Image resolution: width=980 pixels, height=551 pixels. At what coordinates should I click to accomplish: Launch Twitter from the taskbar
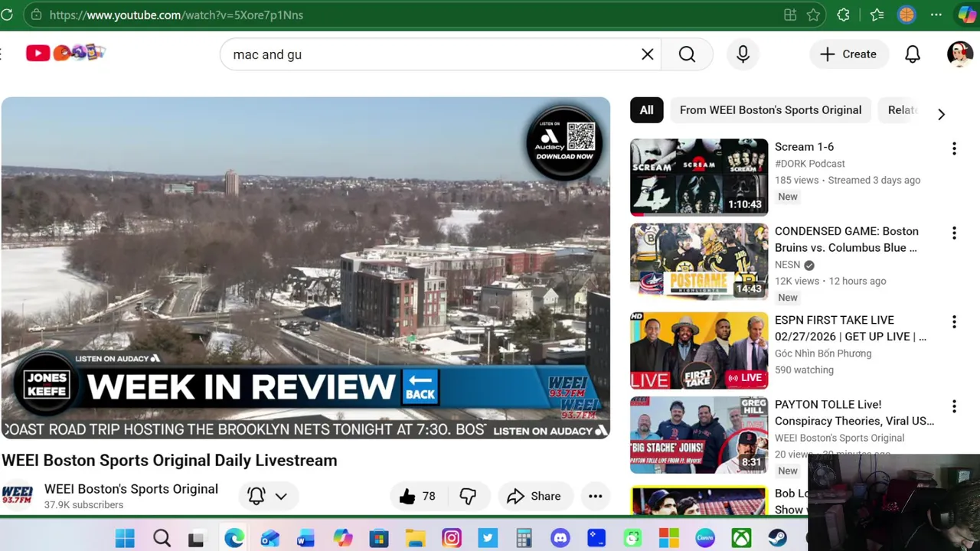pyautogui.click(x=488, y=538)
